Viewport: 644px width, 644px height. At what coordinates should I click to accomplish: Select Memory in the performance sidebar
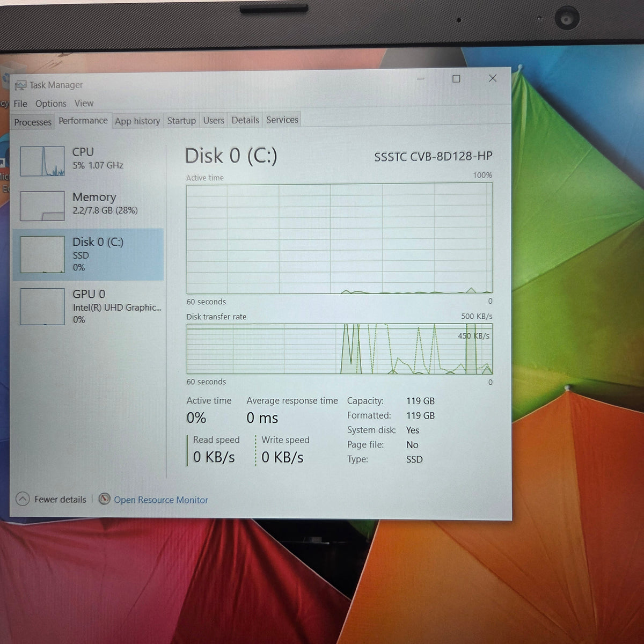click(x=88, y=205)
